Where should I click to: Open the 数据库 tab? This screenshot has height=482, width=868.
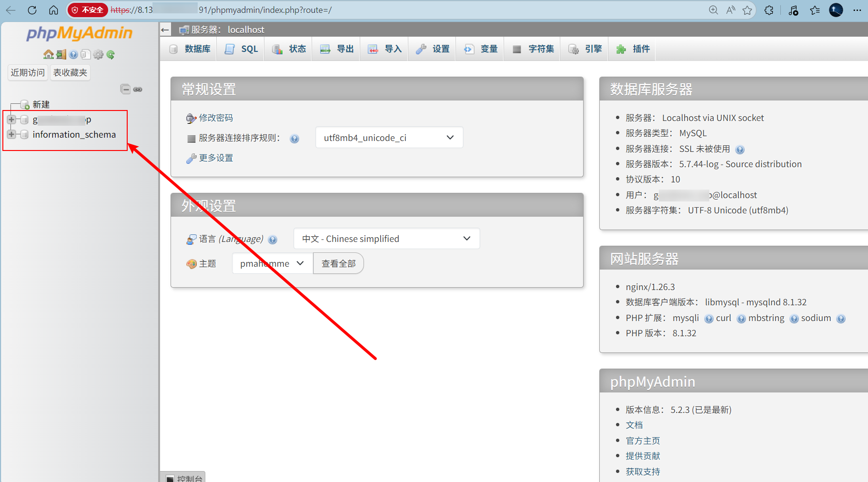point(190,49)
